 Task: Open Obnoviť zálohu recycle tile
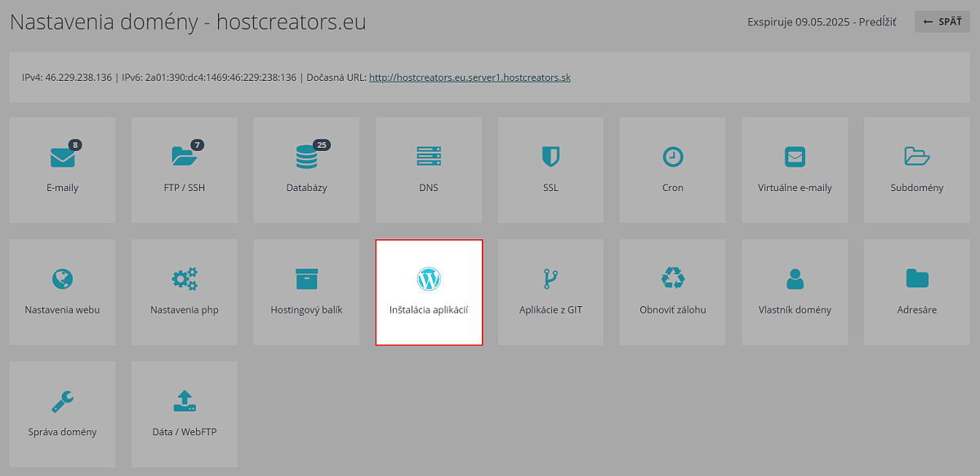(x=673, y=292)
